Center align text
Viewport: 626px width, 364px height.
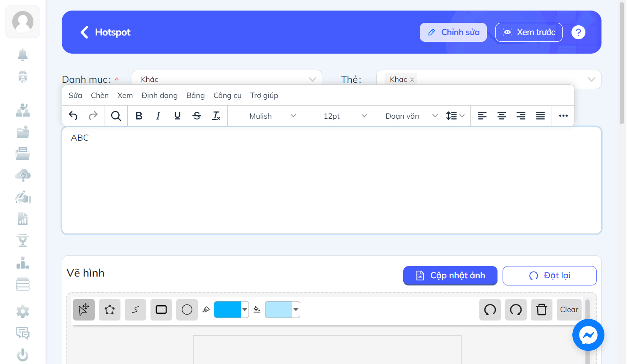click(x=502, y=116)
